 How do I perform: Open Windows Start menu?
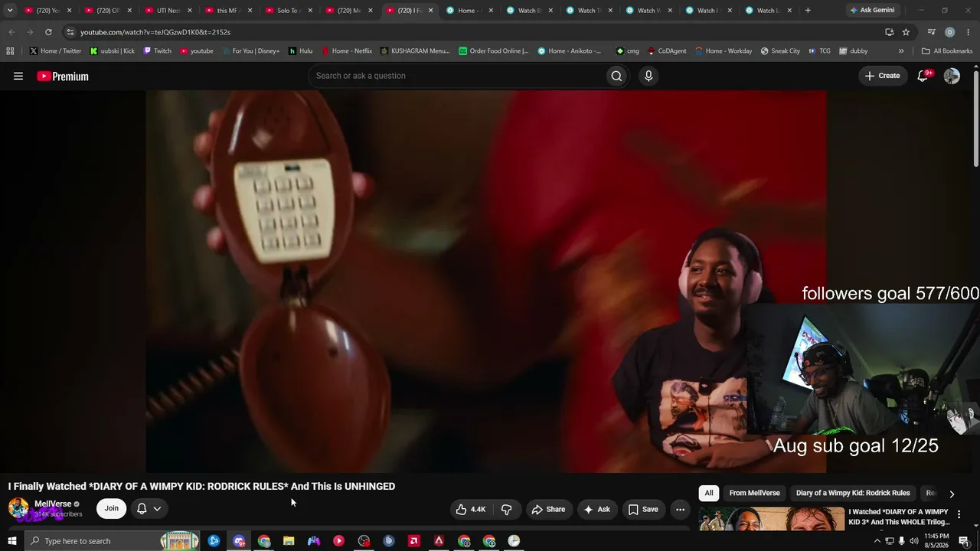pos(11,541)
